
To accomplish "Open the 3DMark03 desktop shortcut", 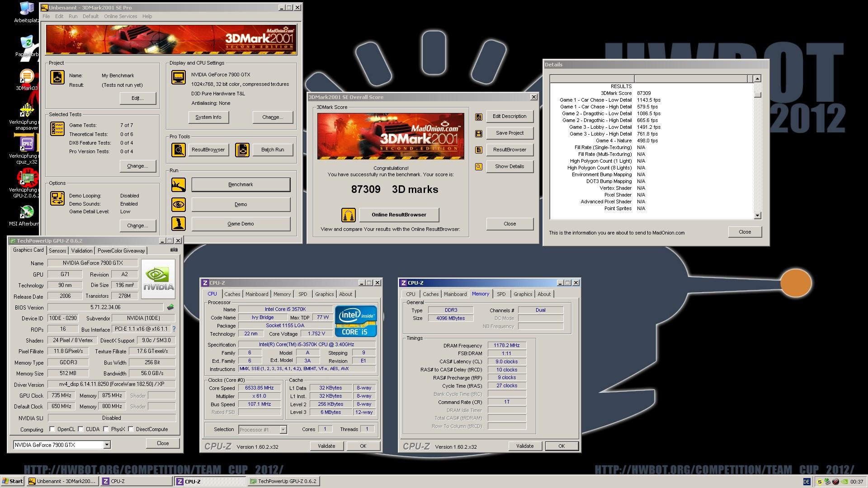I will click(27, 80).
